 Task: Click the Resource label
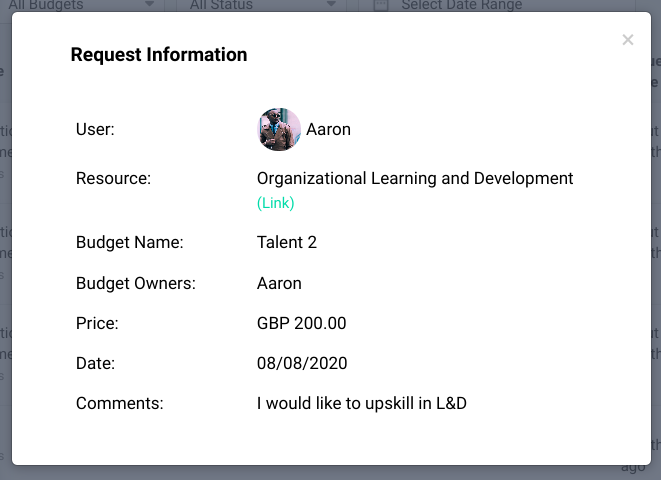[x=113, y=179]
